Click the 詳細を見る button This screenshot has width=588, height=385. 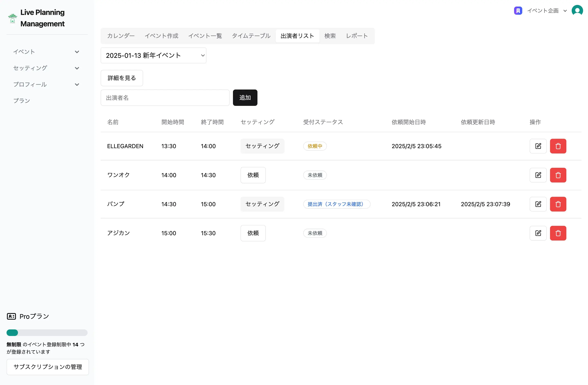(x=122, y=78)
